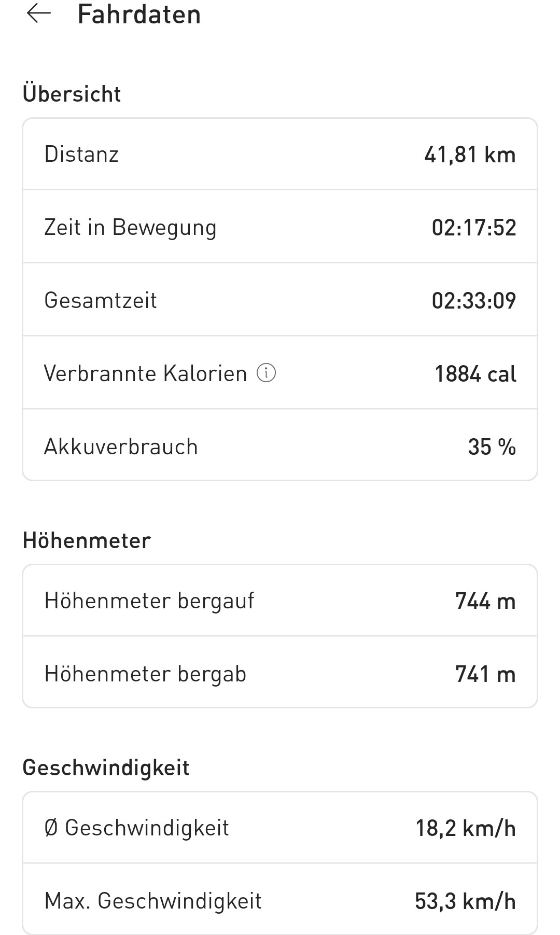The width and height of the screenshot is (560, 935).
Task: Select the Übersicht section heading
Action: [72, 94]
